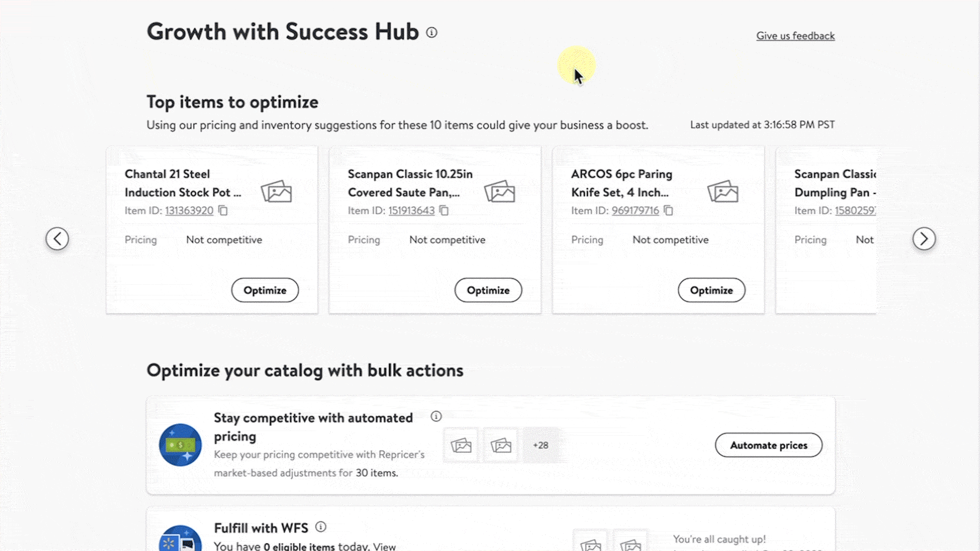
Task: Copy item ID 151913643
Action: point(444,210)
